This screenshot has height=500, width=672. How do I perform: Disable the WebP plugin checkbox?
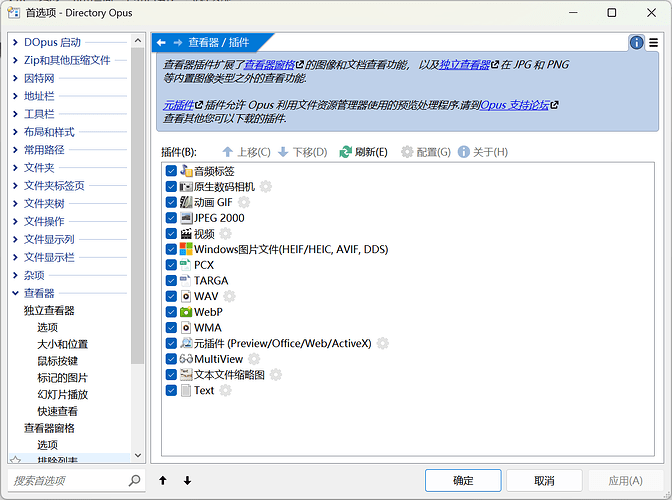click(x=171, y=312)
